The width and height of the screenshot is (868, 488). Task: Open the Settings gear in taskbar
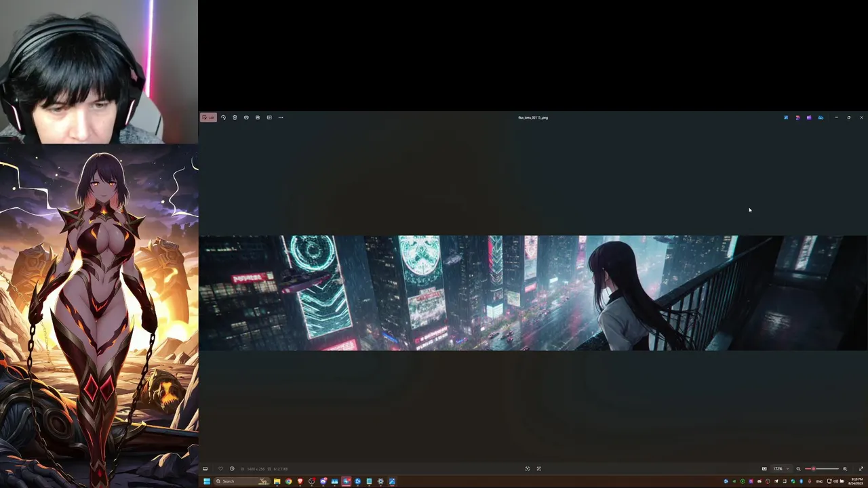(380, 481)
